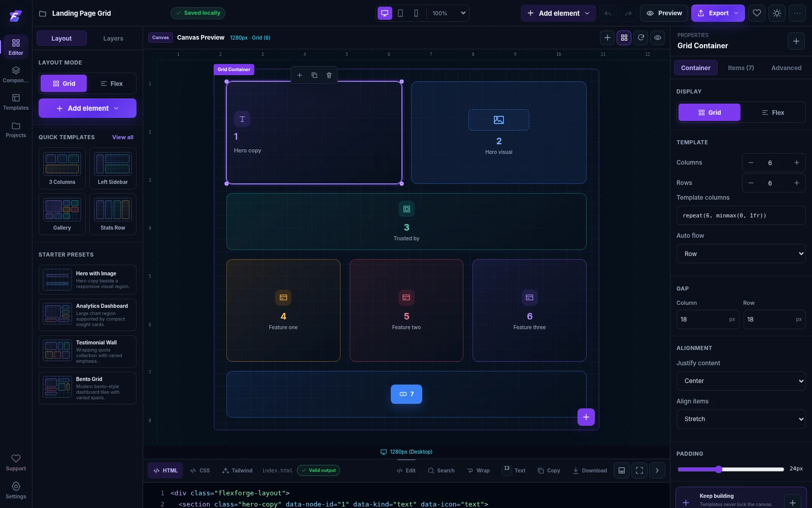Click the Search code button
Viewport: 812px width, 508px height.
441,470
